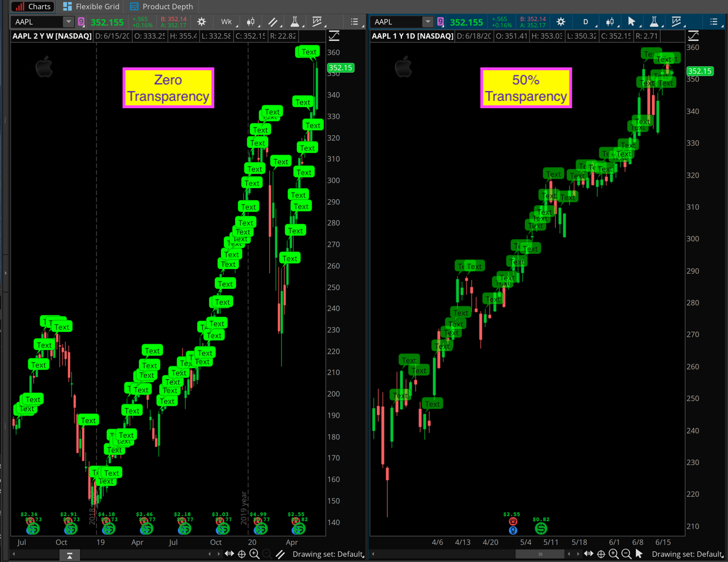728x562 pixels.
Task: Click the pan left-right arrows icon under right chart
Action: pos(589,554)
